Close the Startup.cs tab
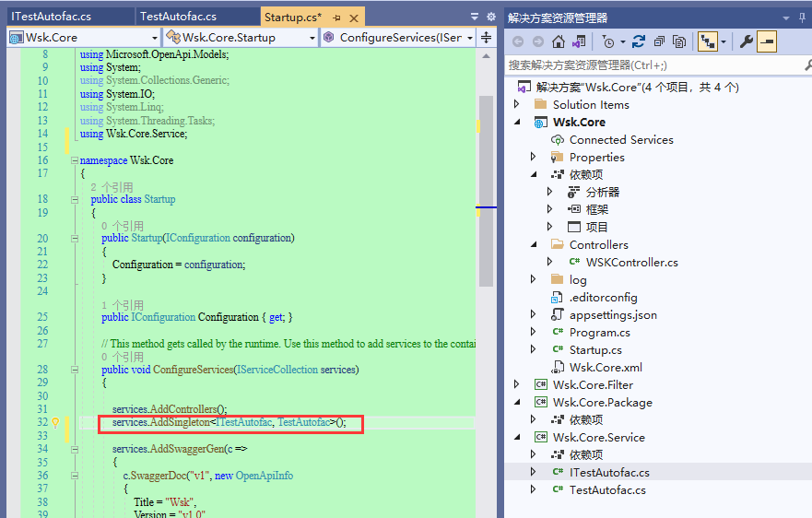The width and height of the screenshot is (812, 518). (x=354, y=18)
